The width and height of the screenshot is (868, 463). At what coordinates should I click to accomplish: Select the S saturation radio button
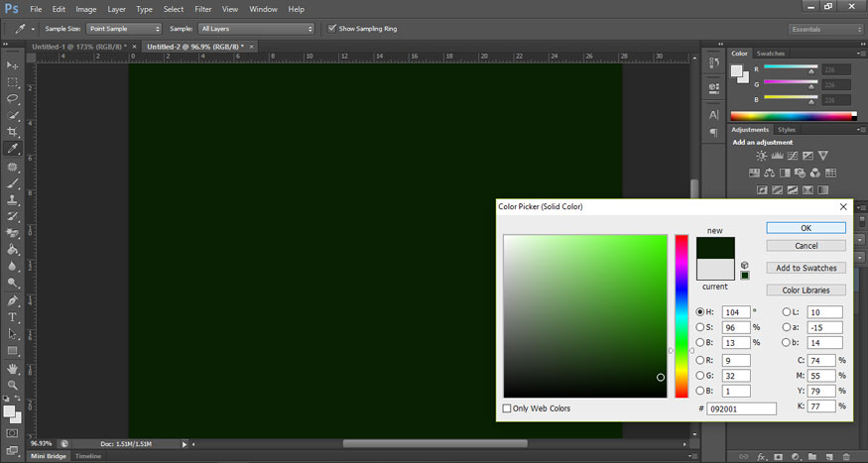point(701,327)
